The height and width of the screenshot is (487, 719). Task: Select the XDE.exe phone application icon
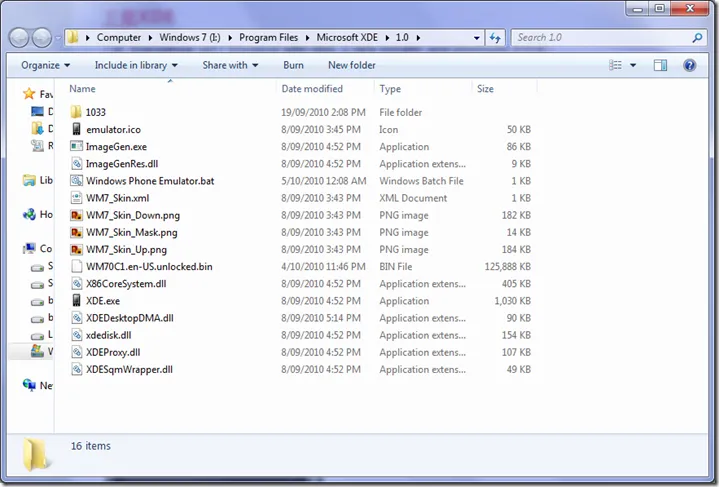[77, 300]
